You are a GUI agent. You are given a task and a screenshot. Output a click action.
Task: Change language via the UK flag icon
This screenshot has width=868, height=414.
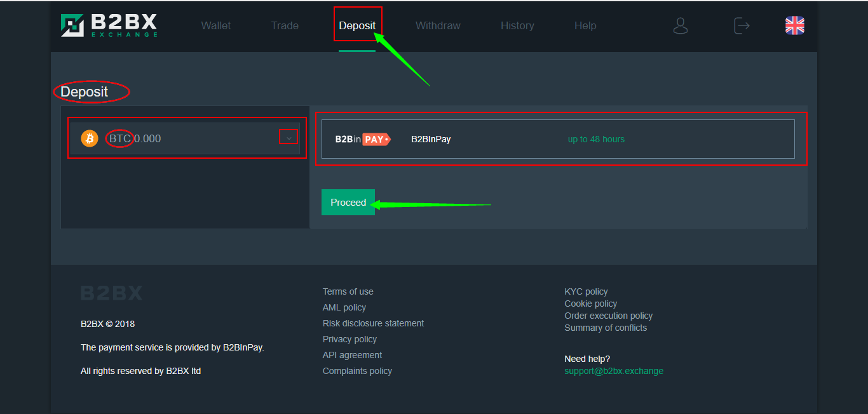click(x=795, y=25)
